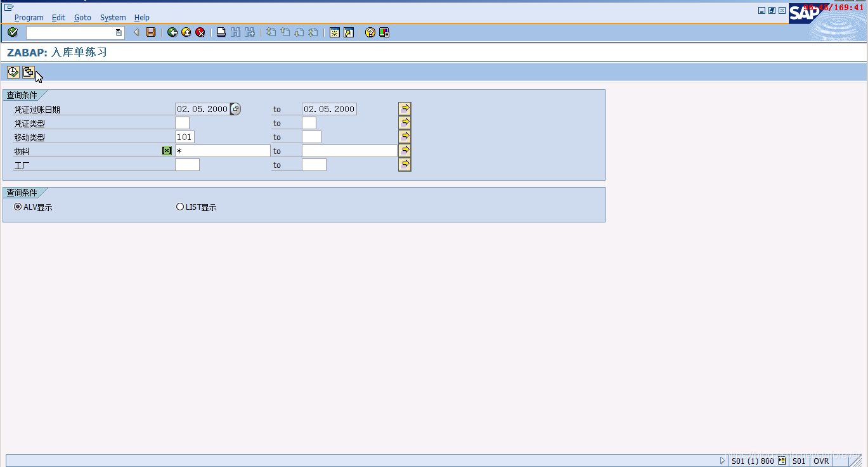Screen dimensions: 868x467
Task: Click the 工厂 to-field
Action: 314,165
